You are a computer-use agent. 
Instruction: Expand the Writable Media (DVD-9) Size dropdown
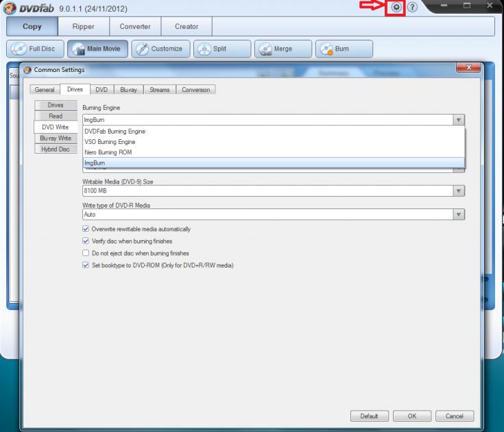[459, 191]
